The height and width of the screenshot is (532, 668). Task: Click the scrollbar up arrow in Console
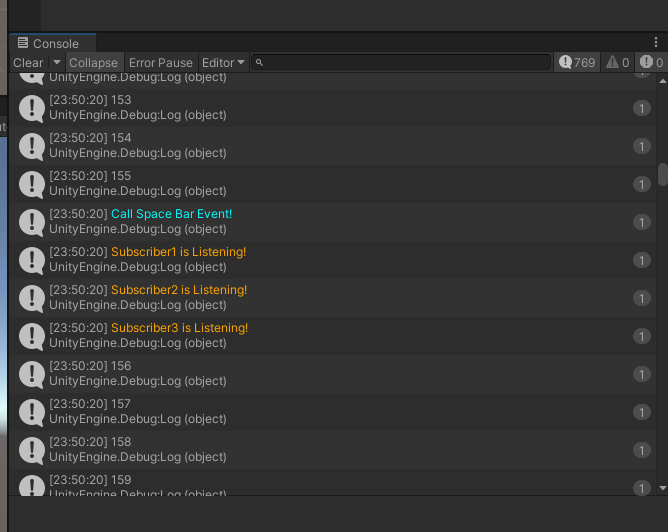[662, 81]
